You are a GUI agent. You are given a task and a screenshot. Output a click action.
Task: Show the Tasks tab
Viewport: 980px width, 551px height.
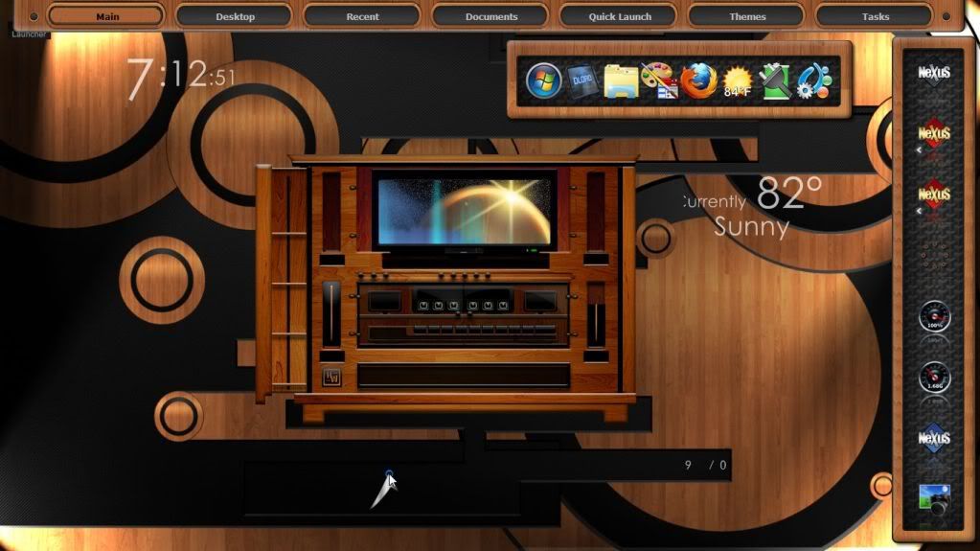tap(875, 16)
